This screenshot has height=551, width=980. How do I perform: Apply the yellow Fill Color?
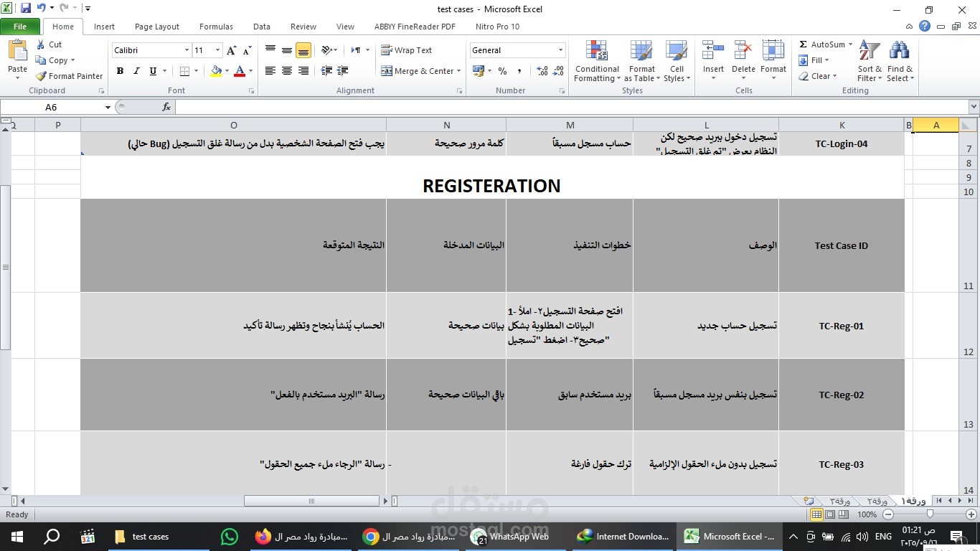tap(216, 71)
